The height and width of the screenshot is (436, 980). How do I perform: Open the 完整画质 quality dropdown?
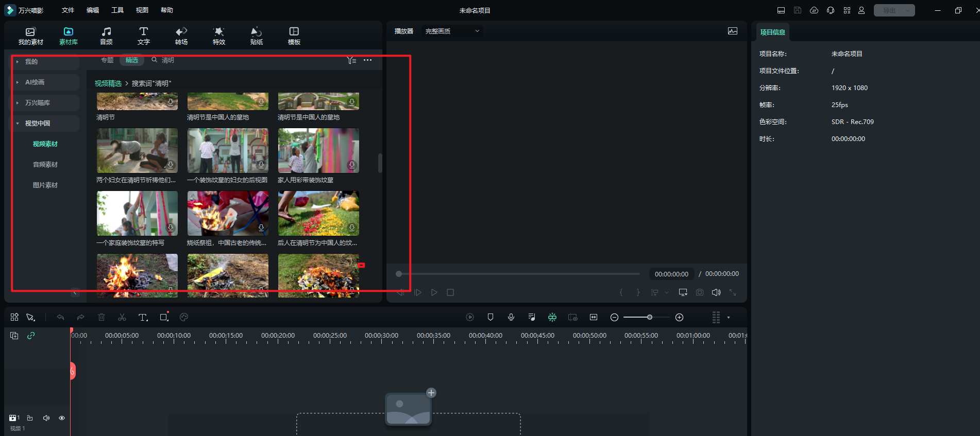(452, 31)
